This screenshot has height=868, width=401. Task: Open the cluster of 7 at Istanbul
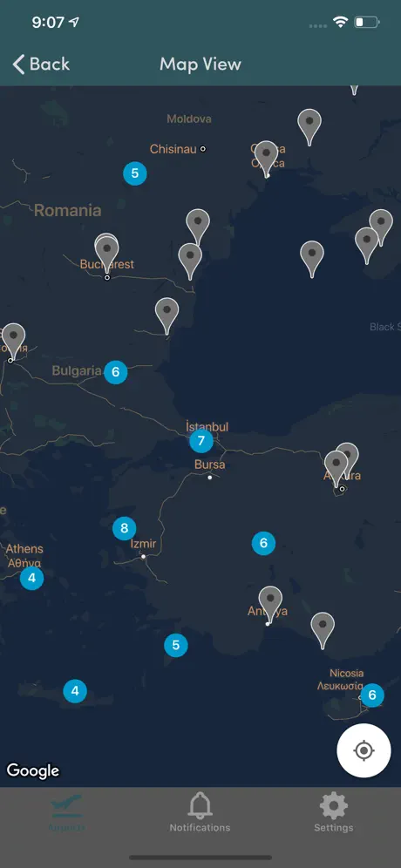pos(201,441)
